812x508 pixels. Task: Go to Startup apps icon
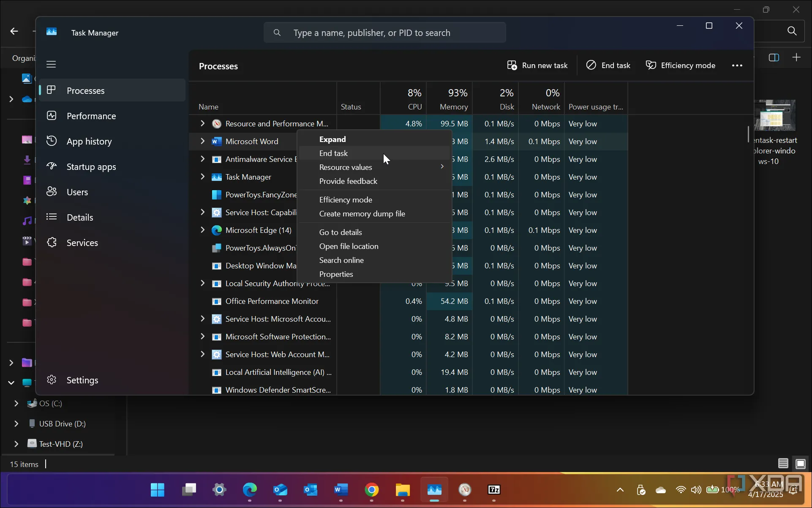pyautogui.click(x=52, y=167)
